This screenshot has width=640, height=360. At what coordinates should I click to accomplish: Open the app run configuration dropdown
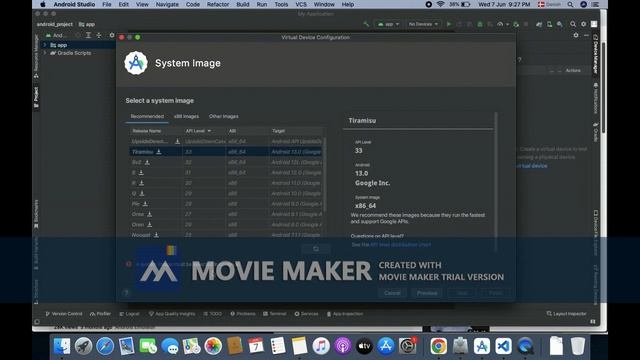(x=388, y=24)
